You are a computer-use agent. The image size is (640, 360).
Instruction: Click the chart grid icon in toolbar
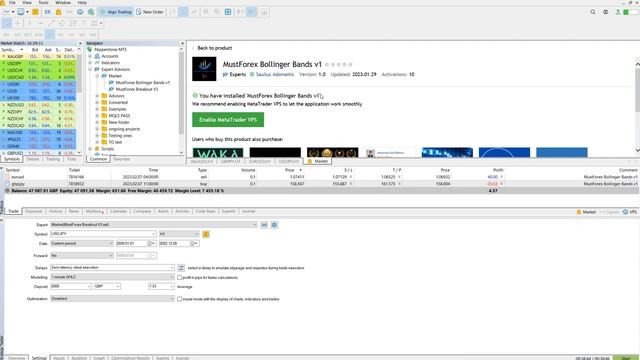[x=228, y=12]
